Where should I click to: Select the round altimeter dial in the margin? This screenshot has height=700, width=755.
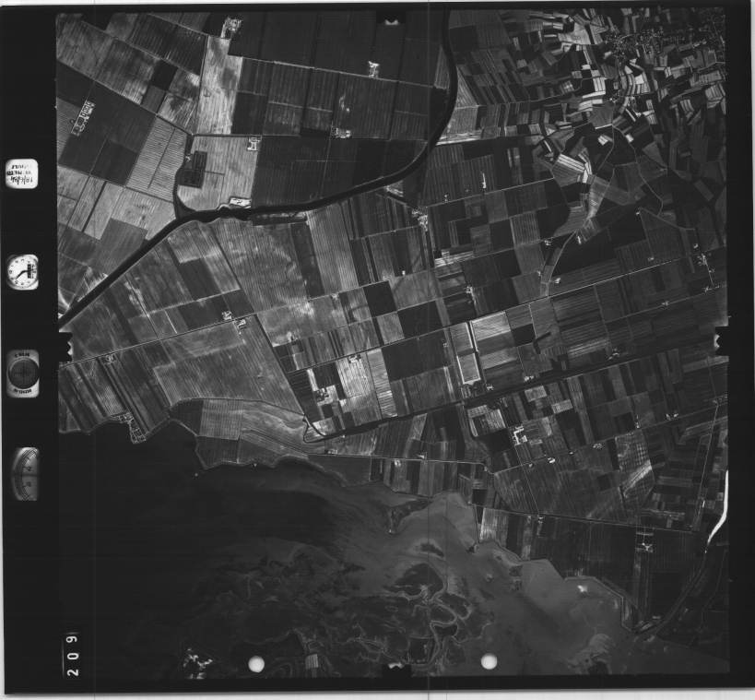coord(23,374)
